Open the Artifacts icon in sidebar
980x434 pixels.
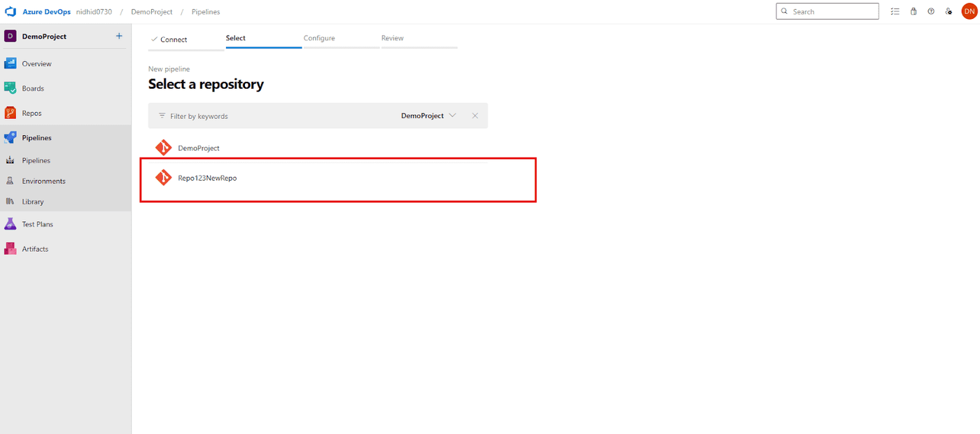pyautogui.click(x=10, y=248)
